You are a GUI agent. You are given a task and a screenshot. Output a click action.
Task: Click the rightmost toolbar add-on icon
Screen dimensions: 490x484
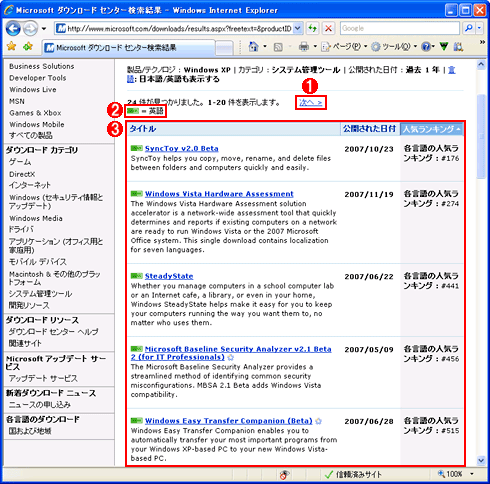tap(459, 47)
